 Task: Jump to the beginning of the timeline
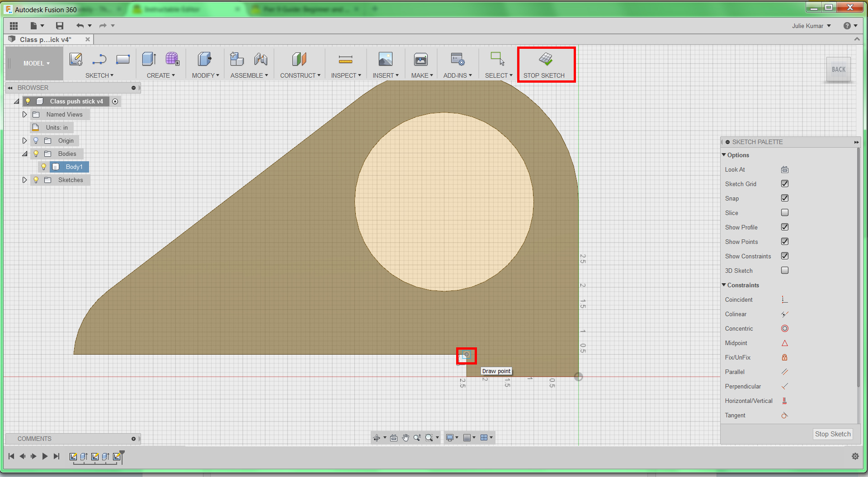pos(11,456)
